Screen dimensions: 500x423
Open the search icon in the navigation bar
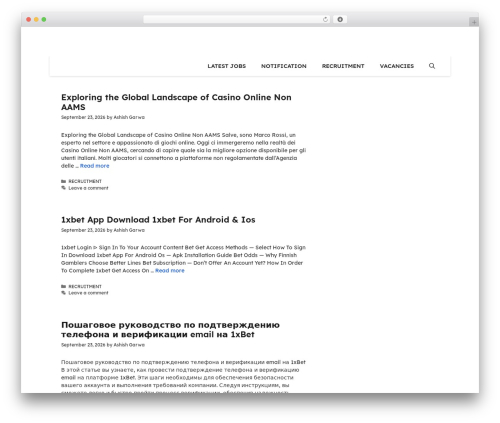[x=432, y=66]
